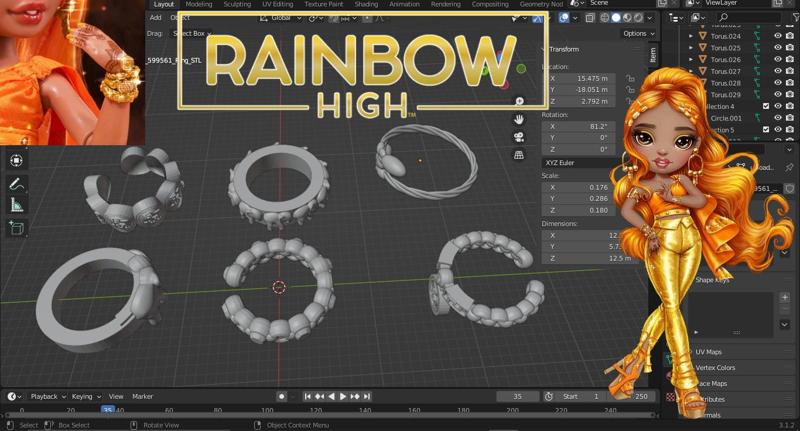Click current frame field showing 35
The height and width of the screenshot is (431, 800).
coord(517,396)
